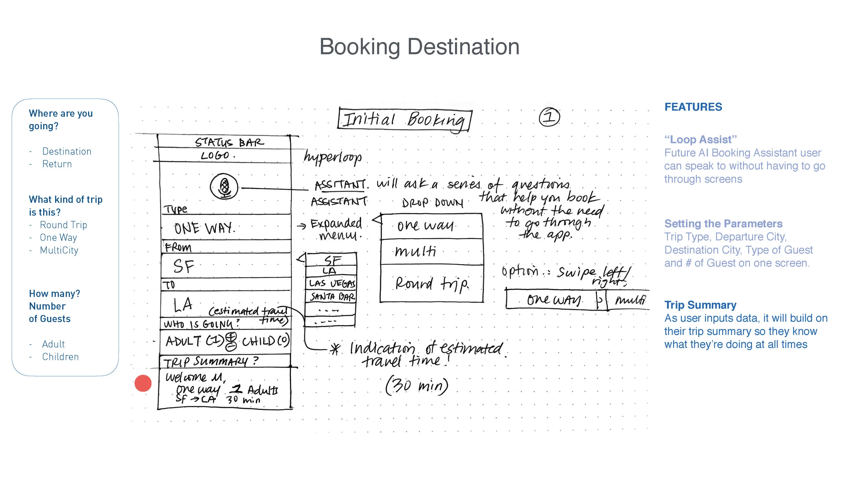
Task: Click the STATUS BAR row of the phone sketch
Action: [x=224, y=142]
